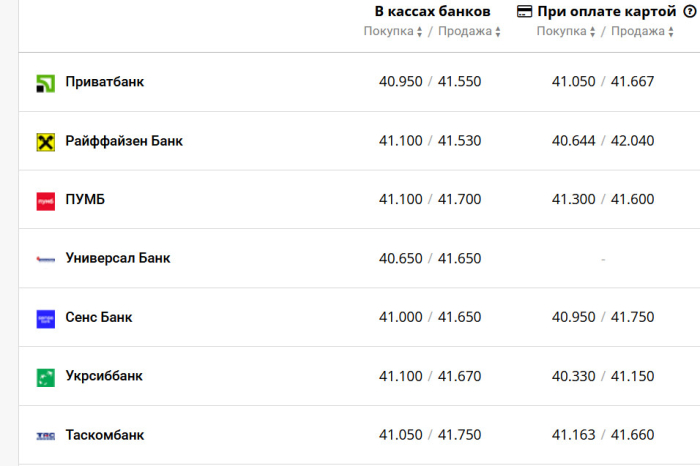Click the question mark help icon
The height and width of the screenshot is (466, 700).
pyautogui.click(x=688, y=12)
